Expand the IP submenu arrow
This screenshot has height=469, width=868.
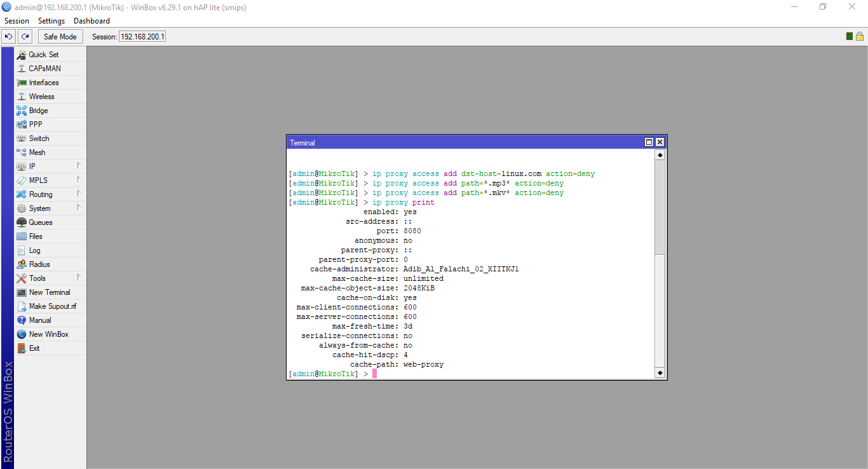(79, 166)
